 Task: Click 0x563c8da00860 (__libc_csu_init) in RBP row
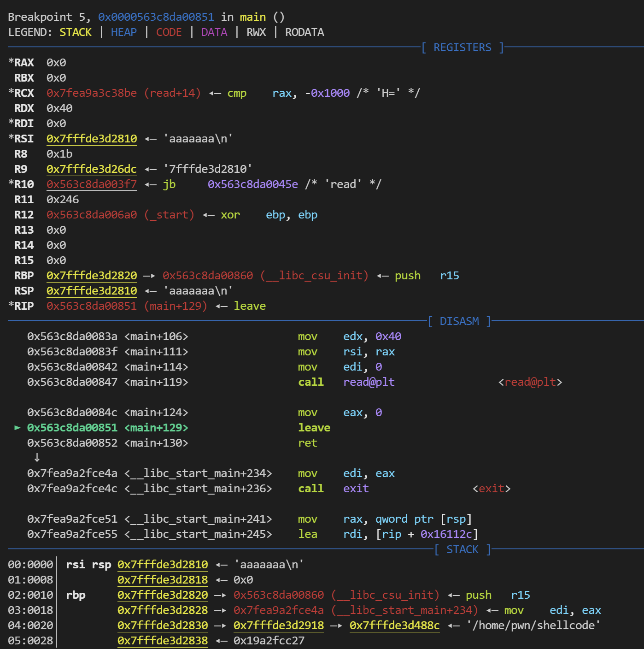266,276
